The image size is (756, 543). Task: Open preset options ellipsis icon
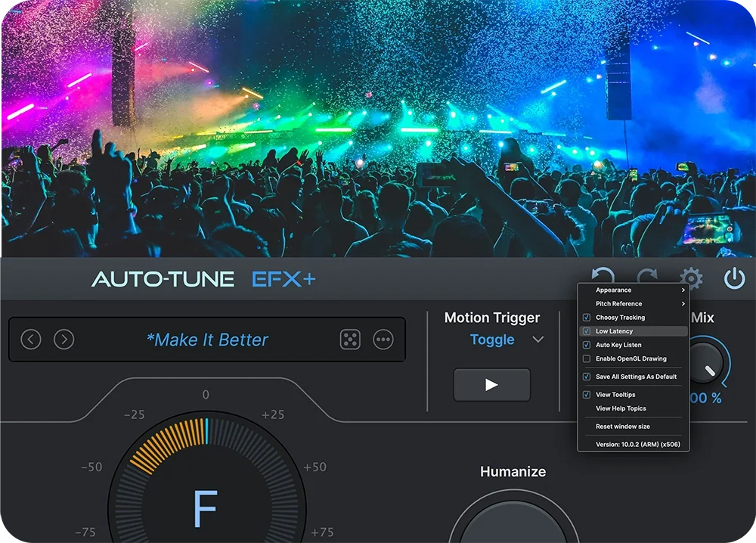(383, 340)
